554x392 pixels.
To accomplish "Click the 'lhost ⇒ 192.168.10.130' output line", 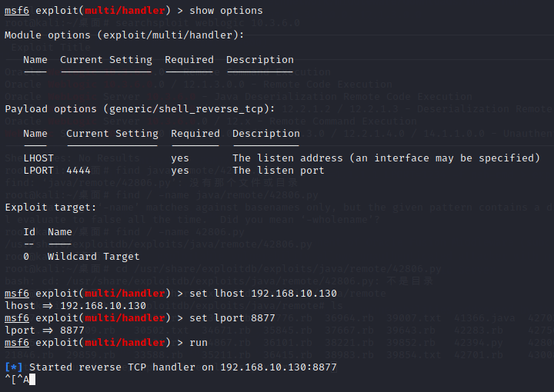I will 75,306.
